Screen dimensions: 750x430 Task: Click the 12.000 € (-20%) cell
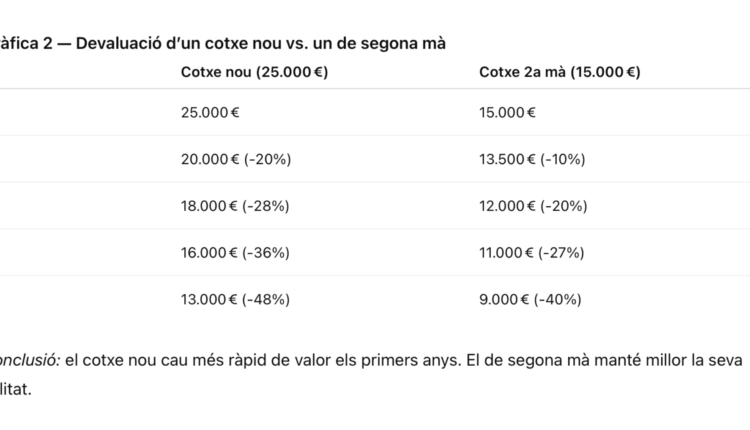pos(532,206)
